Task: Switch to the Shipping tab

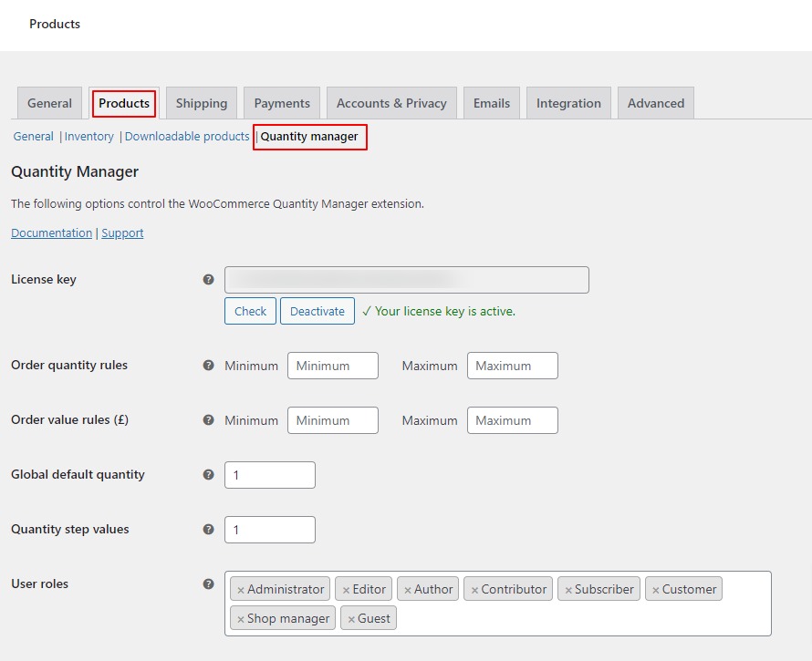Action: (x=201, y=103)
